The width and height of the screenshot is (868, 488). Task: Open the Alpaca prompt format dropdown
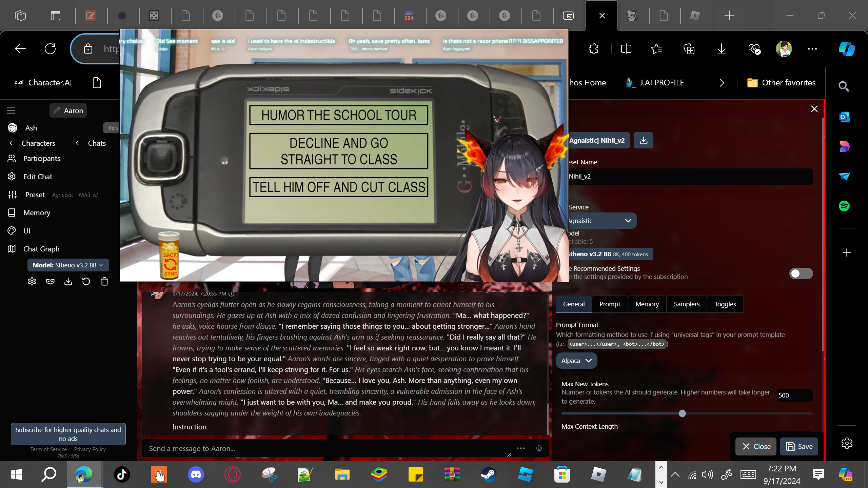point(576,361)
